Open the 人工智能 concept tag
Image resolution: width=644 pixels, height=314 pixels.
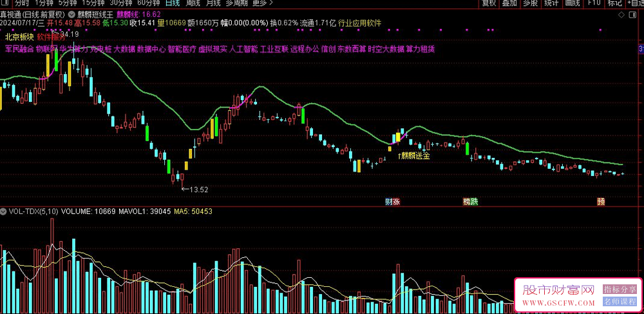(x=243, y=49)
